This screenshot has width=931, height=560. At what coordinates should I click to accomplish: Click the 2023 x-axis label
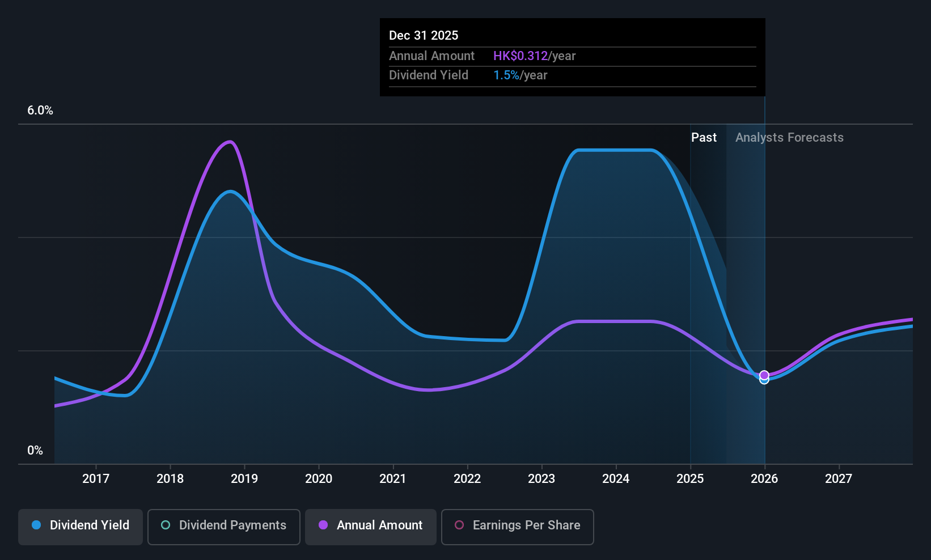541,479
